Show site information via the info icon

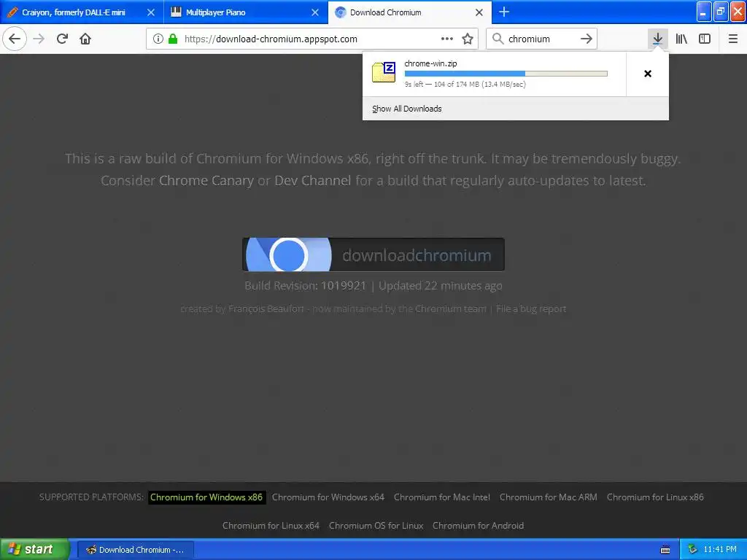pos(158,39)
